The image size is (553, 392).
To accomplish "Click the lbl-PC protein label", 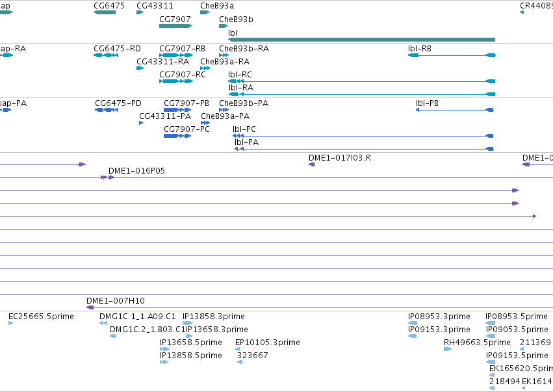I will pos(244,129).
